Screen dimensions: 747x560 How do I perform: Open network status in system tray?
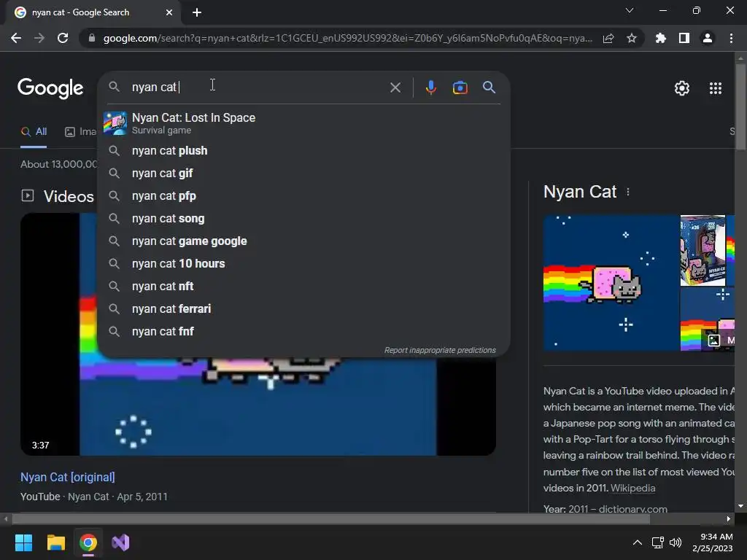click(658, 542)
